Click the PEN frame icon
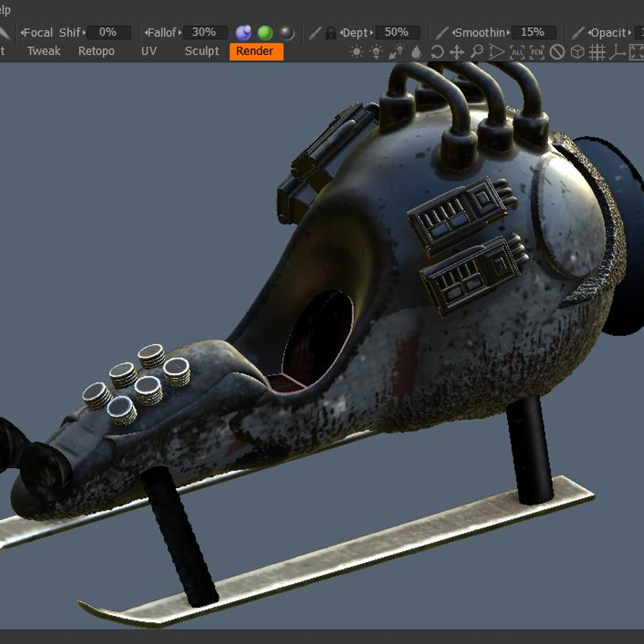The width and height of the screenshot is (644, 644). tap(537, 52)
